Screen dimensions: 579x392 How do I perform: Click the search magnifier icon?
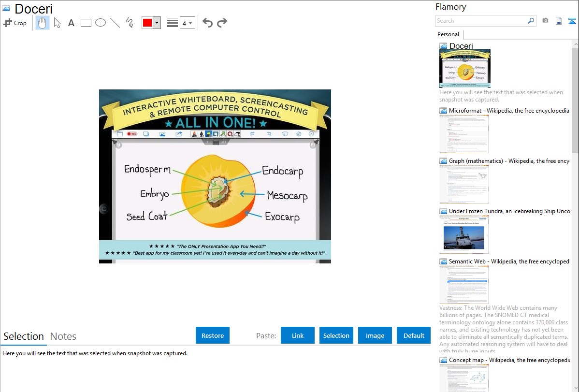[x=531, y=21]
